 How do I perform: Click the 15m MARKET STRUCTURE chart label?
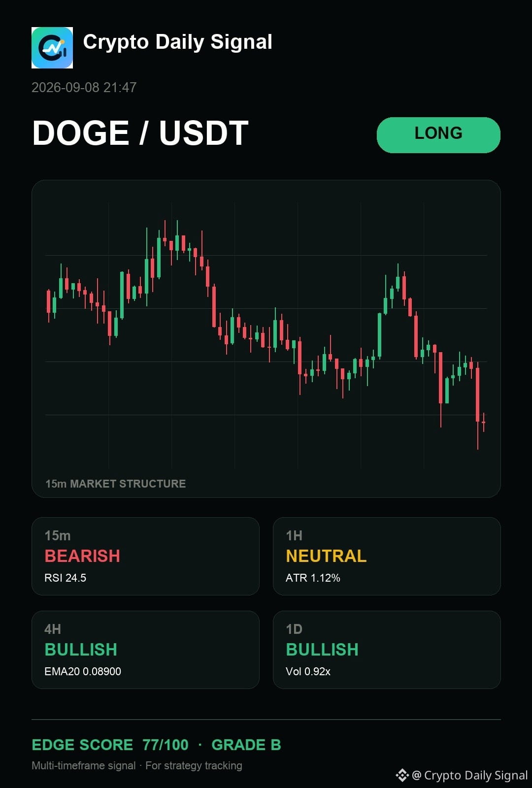pyautogui.click(x=116, y=484)
